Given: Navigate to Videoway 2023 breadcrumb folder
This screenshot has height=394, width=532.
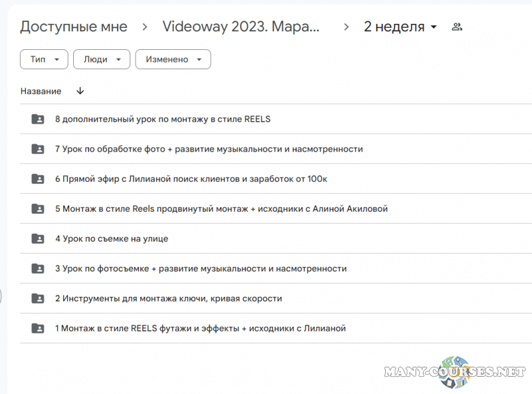Looking at the screenshot, I should point(241,27).
